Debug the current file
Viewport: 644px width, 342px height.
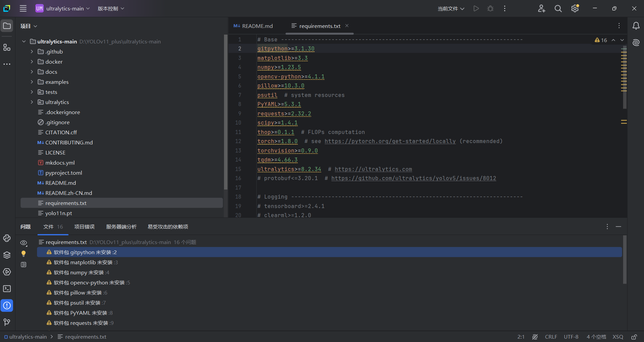pos(491,8)
